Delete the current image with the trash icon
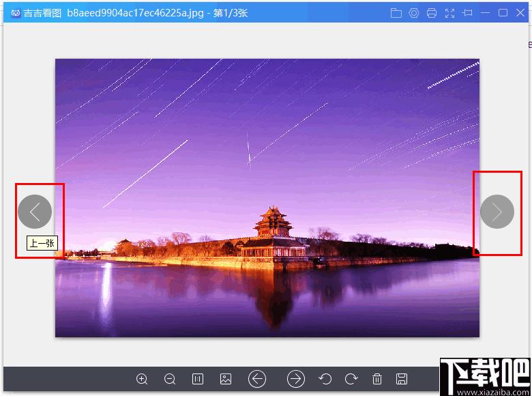The width and height of the screenshot is (532, 396). pos(377,379)
